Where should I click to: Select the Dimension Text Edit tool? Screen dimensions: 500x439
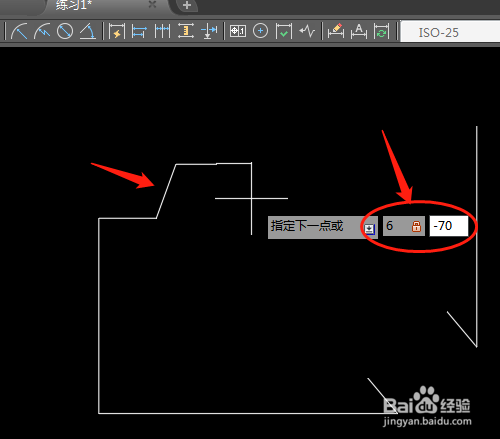(x=359, y=31)
